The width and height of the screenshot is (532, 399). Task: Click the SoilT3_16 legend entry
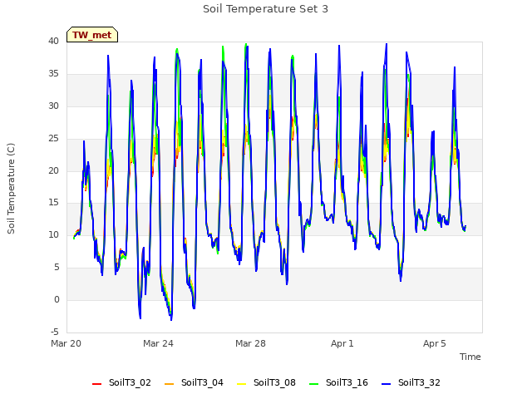point(338,382)
